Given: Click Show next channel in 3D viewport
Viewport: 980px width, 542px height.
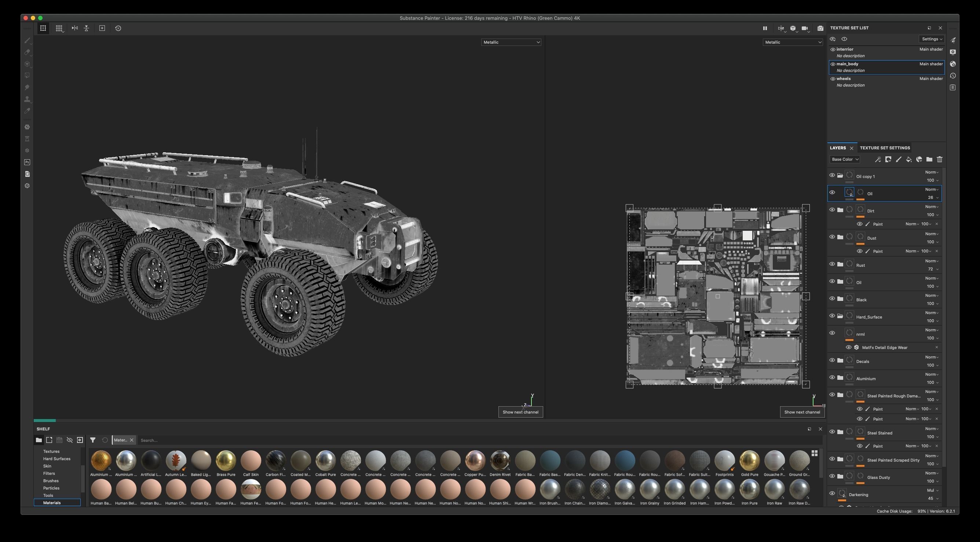Looking at the screenshot, I should (x=520, y=412).
